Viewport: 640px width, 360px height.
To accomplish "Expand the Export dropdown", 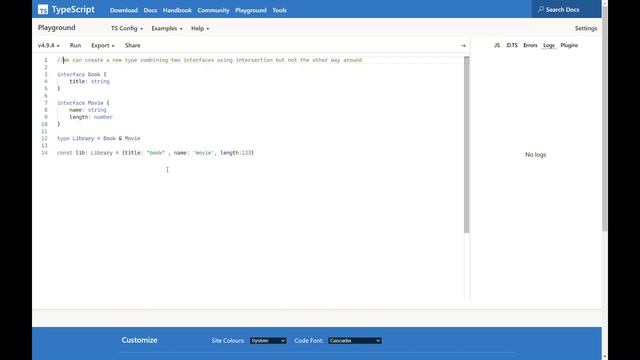I will 103,45.
